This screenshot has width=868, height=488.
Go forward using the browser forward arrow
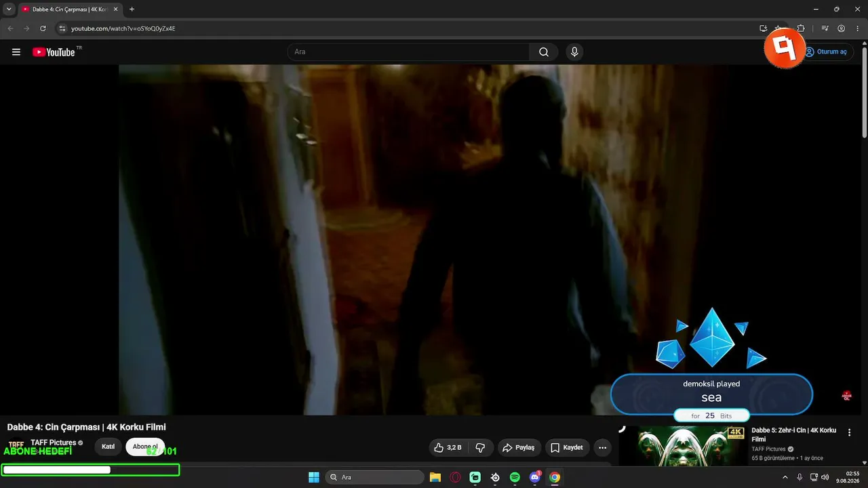(26, 28)
